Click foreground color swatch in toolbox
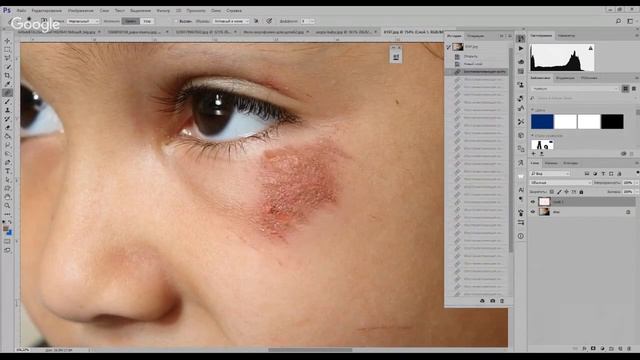The image size is (640, 360). [x=6, y=229]
